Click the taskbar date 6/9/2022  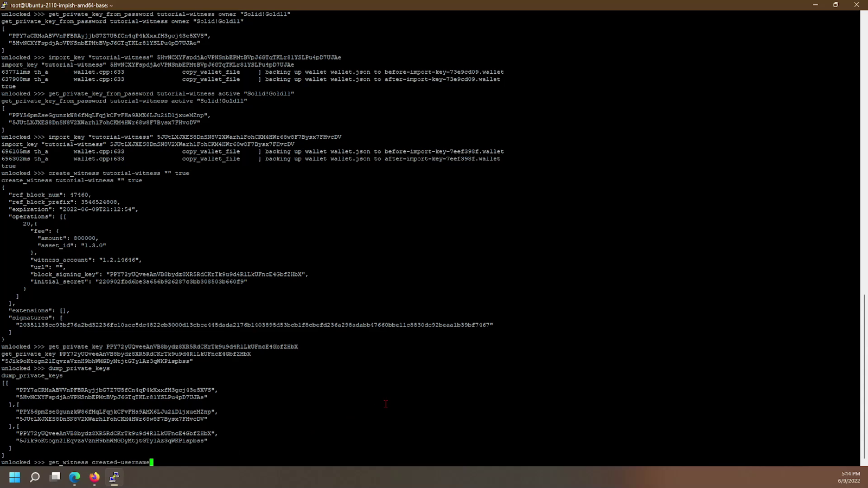tap(849, 481)
